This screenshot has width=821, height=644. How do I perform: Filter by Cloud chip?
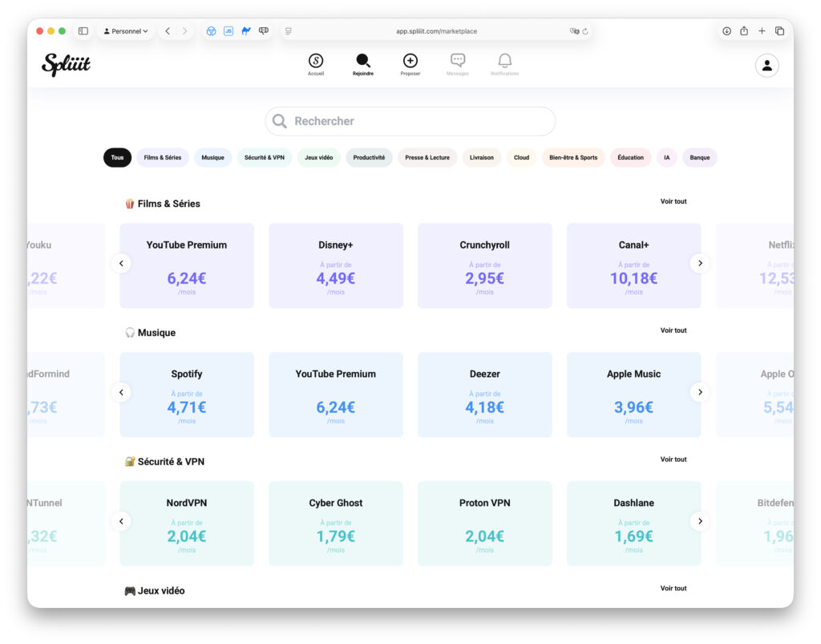coord(521,158)
